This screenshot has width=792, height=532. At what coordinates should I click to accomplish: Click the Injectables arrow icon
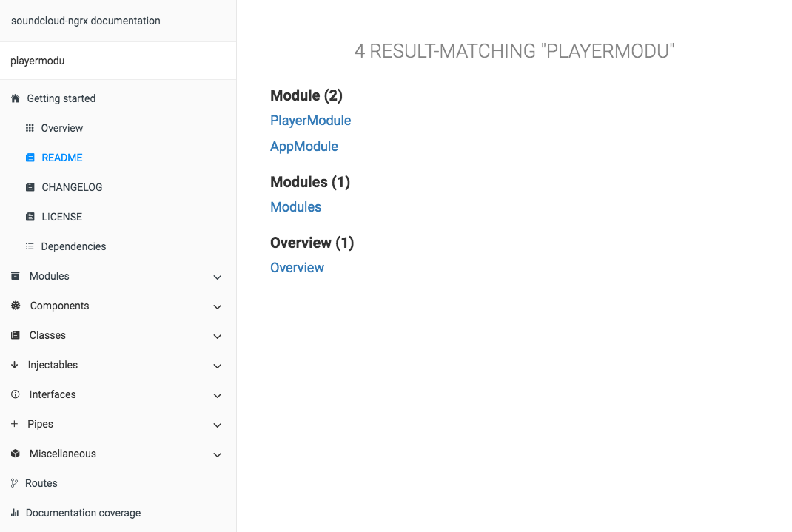pos(15,364)
